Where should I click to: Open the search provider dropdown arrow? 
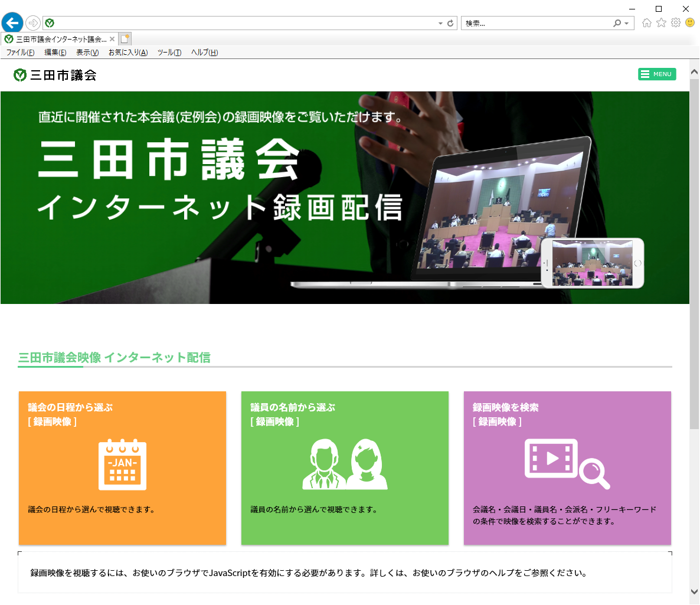tap(626, 23)
